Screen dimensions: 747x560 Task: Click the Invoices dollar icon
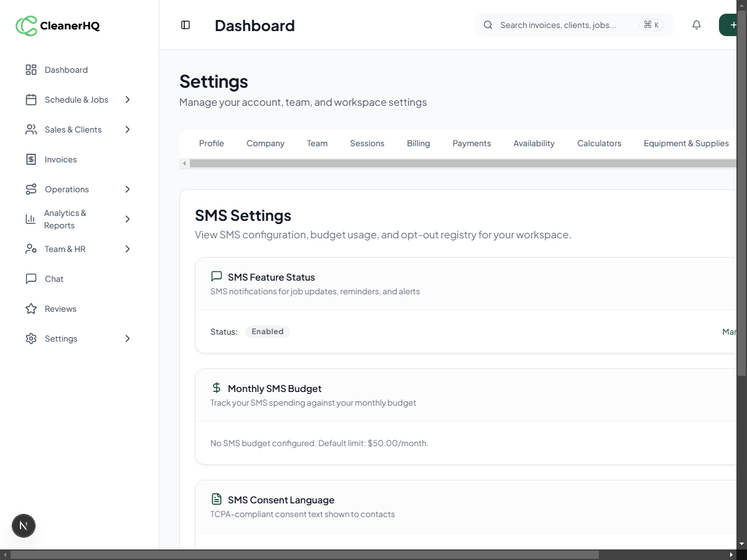(x=31, y=159)
